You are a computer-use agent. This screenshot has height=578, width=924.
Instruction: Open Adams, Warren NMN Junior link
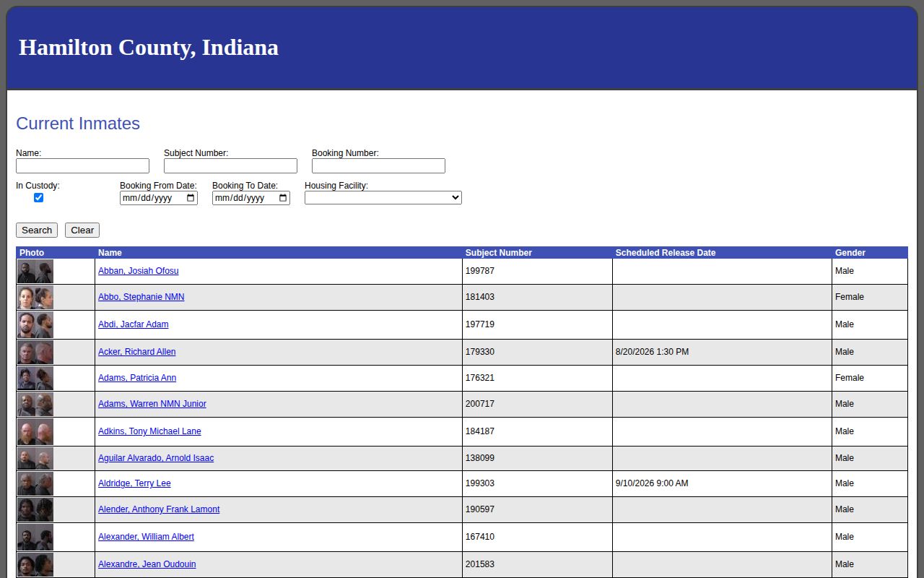[x=152, y=404]
